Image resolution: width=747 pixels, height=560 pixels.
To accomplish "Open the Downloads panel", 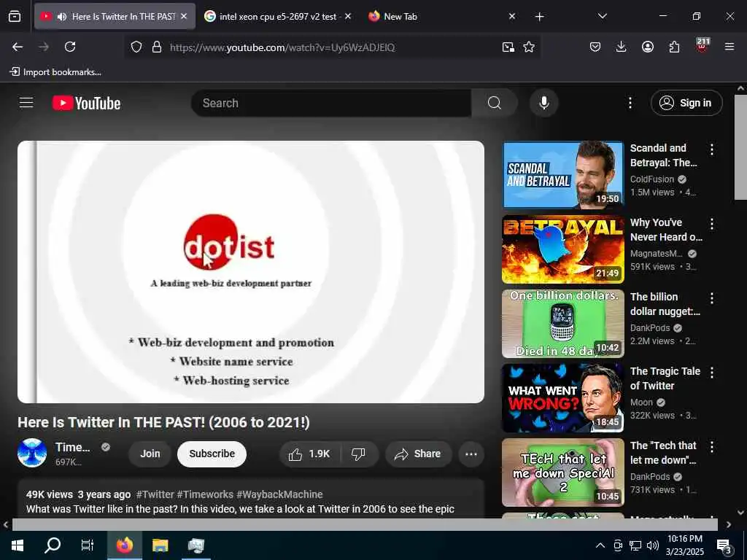I will (x=621, y=47).
